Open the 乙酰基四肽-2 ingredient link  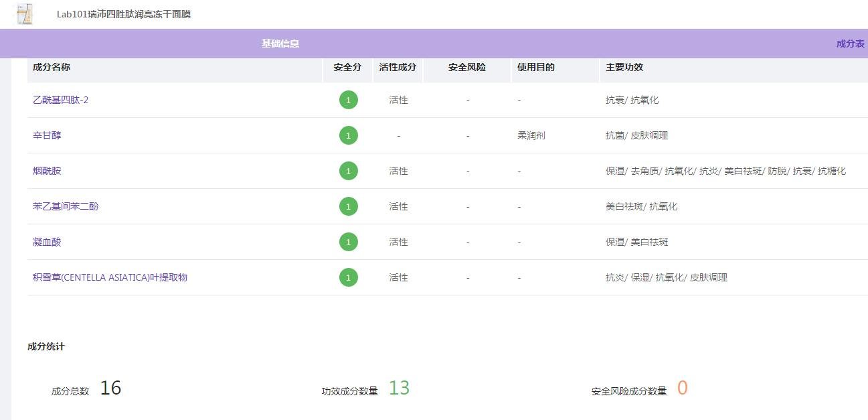60,100
